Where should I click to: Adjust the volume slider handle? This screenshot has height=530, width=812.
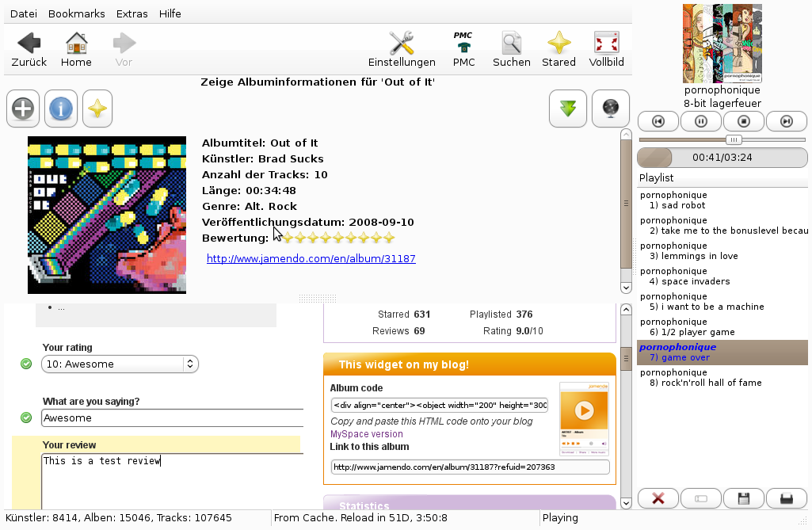tap(734, 140)
